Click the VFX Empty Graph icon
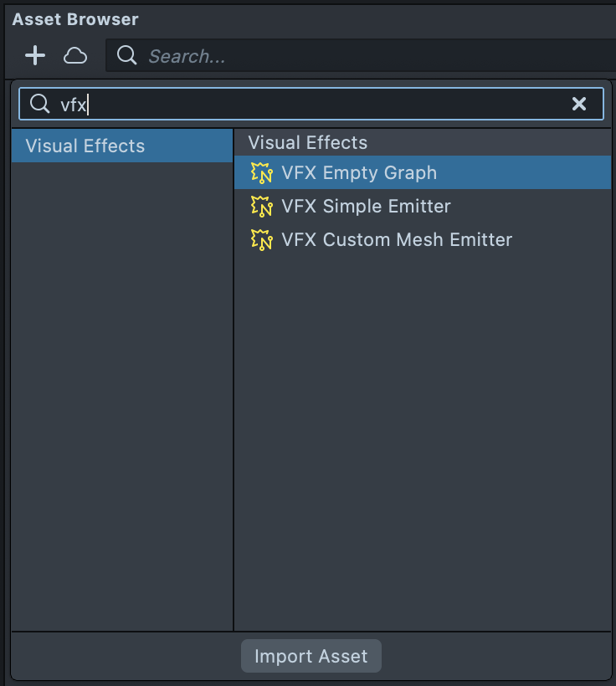 pyautogui.click(x=262, y=173)
